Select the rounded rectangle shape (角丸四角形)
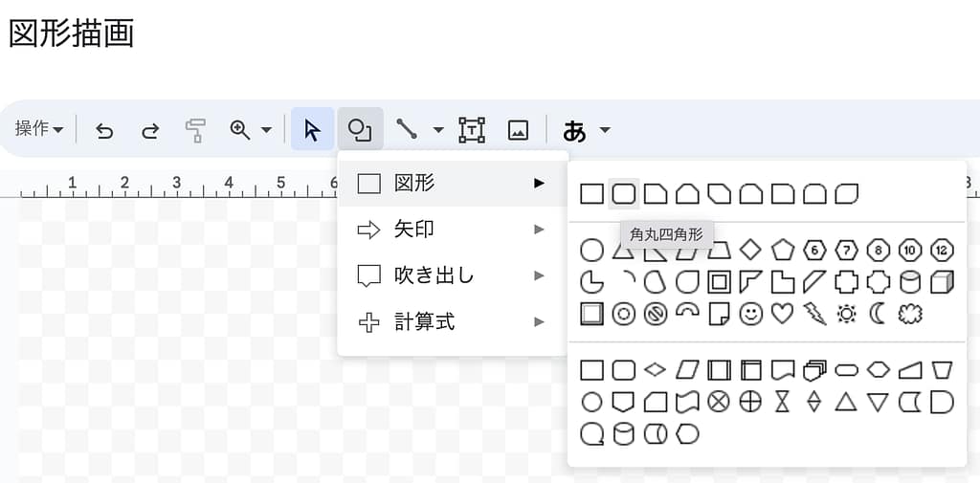980x483 pixels. coord(624,194)
